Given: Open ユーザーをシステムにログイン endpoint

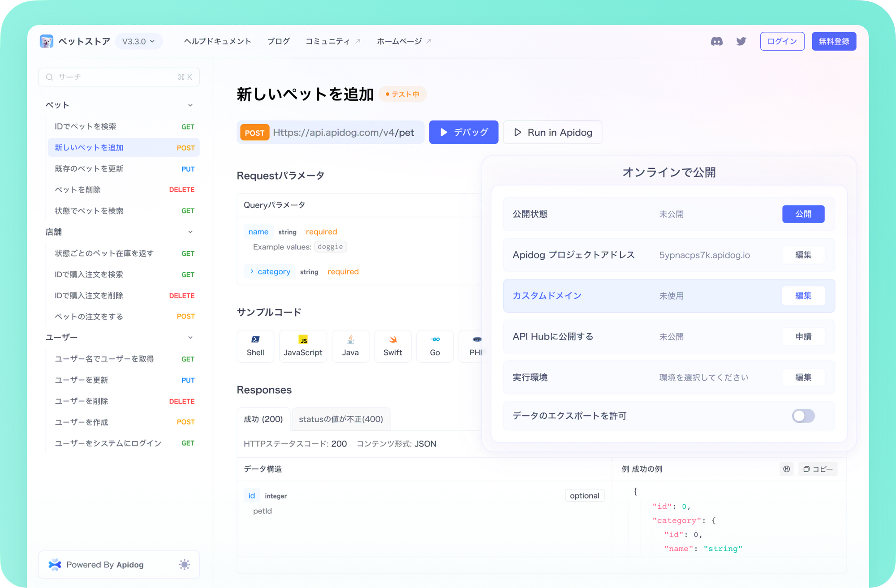Looking at the screenshot, I should tap(124, 443).
